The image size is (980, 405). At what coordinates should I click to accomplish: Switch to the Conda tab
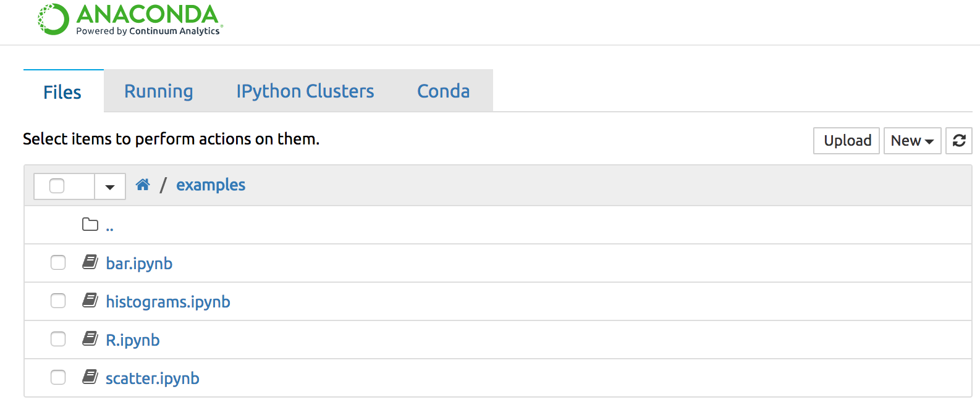pos(444,91)
